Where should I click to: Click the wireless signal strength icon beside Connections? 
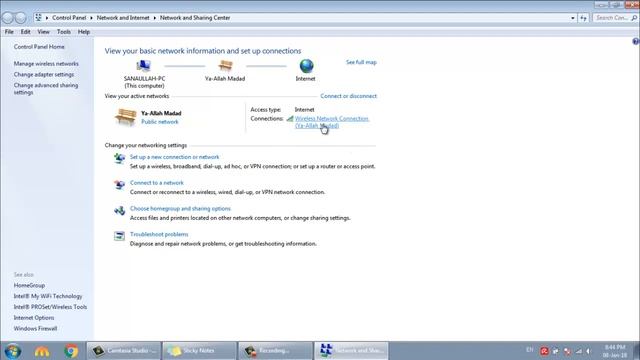290,119
